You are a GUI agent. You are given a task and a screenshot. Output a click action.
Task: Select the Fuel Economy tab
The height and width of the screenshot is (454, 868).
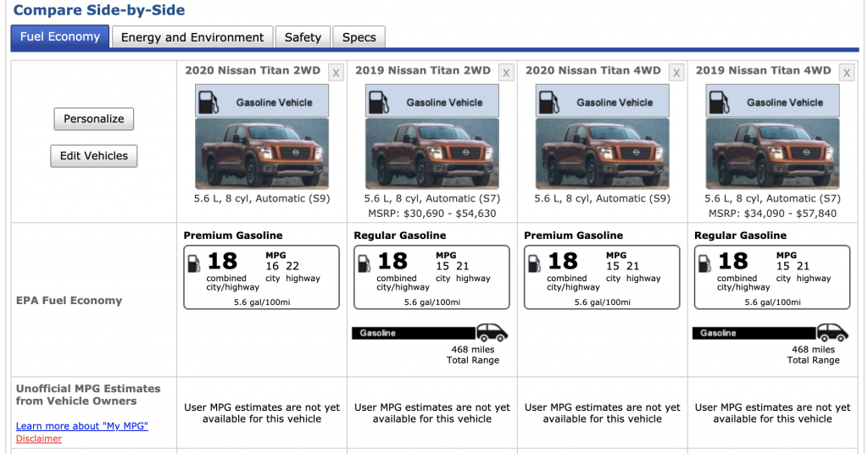tap(60, 36)
